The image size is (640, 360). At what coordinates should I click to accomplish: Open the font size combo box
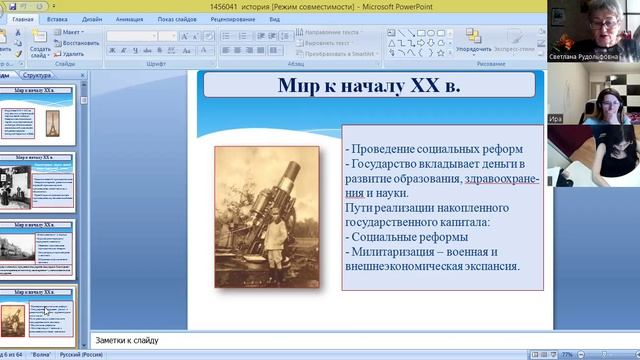(x=168, y=36)
